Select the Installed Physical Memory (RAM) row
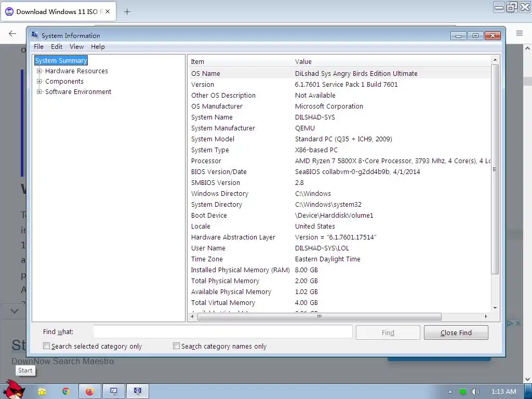 point(339,270)
